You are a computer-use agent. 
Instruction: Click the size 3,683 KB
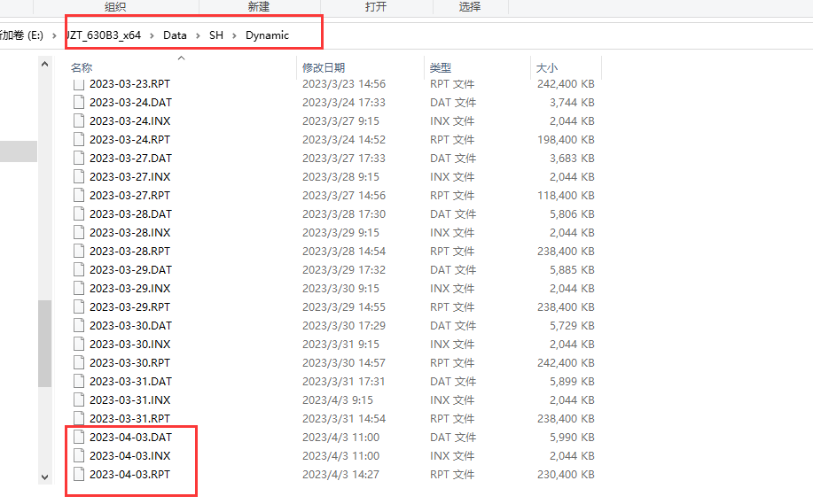[x=572, y=158]
